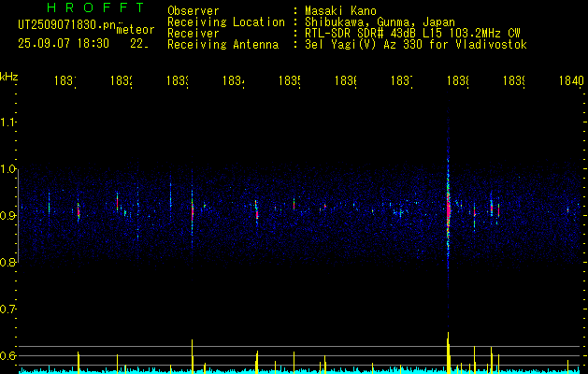Select "Shibukawa, Gunma, Japan" location text
This screenshot has height=374, width=588.
point(380,22)
